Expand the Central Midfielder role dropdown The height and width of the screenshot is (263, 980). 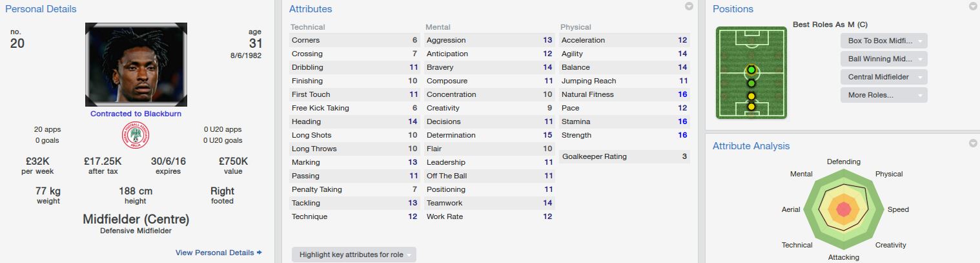tap(883, 77)
